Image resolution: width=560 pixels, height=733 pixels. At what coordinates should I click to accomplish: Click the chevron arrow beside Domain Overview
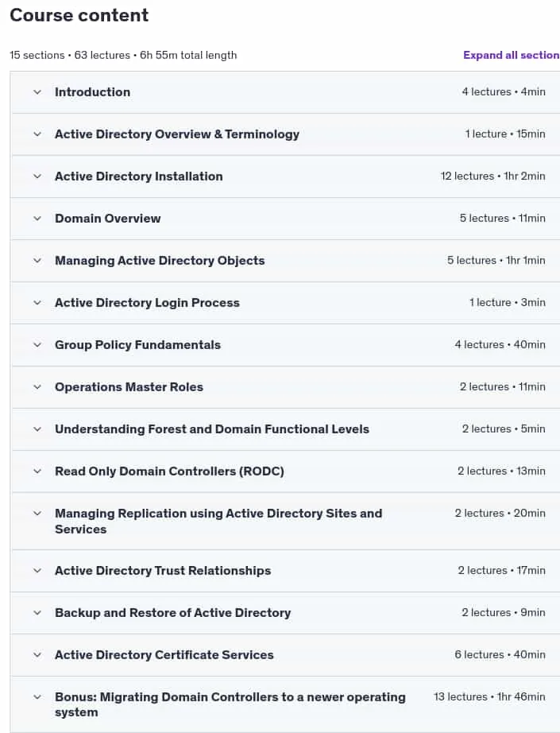pos(37,219)
